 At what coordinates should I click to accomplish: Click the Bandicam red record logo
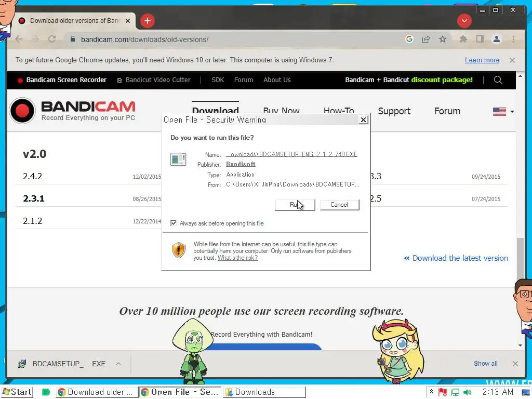pyautogui.click(x=22, y=111)
